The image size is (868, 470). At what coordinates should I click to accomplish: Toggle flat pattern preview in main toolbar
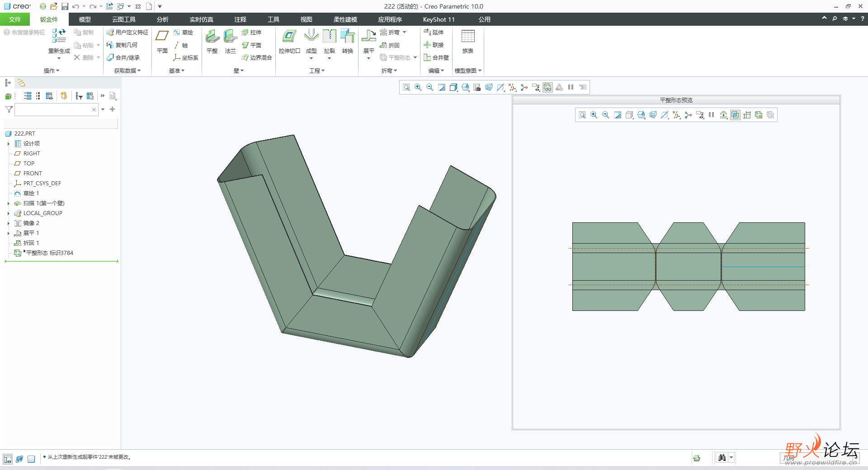click(x=547, y=87)
